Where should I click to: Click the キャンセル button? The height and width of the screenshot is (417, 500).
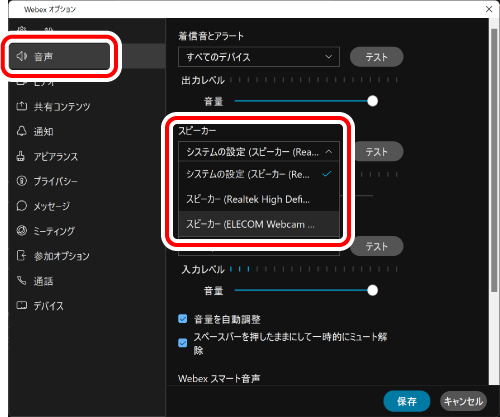tap(464, 401)
